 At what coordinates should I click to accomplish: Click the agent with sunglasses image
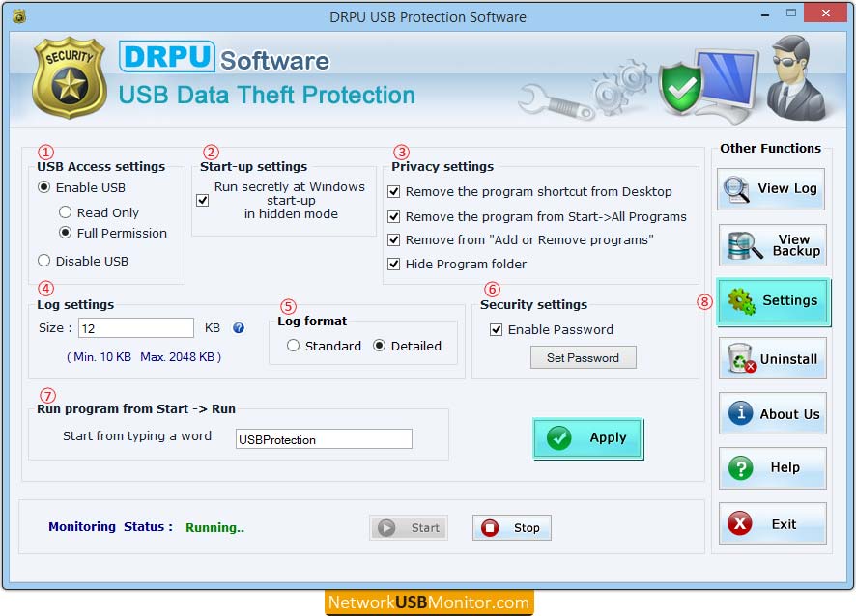pyautogui.click(x=795, y=78)
